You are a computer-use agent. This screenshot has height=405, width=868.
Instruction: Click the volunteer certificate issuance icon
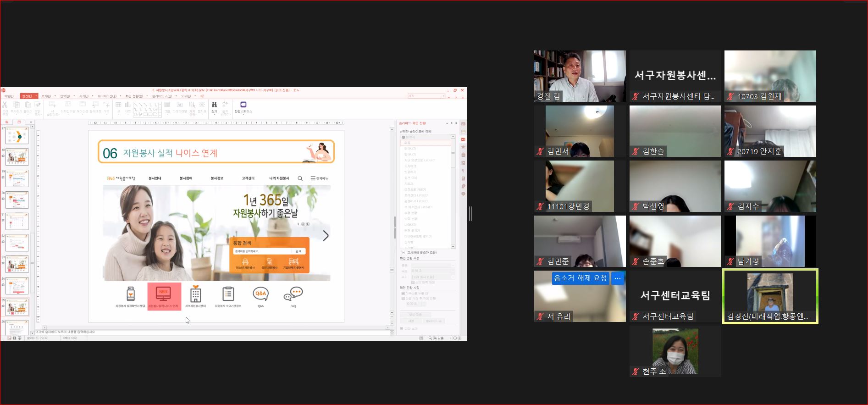pos(131,294)
